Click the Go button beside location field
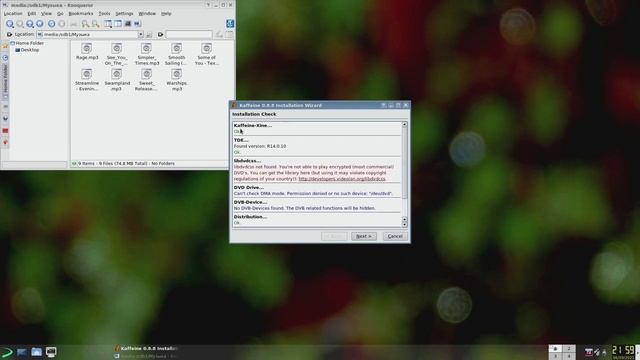The image size is (640, 360). click(x=149, y=35)
